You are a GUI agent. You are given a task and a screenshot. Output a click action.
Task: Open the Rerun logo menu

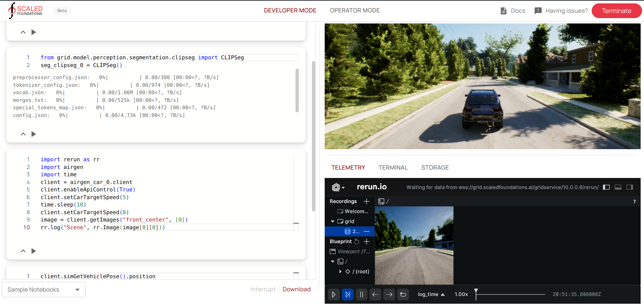pos(338,187)
